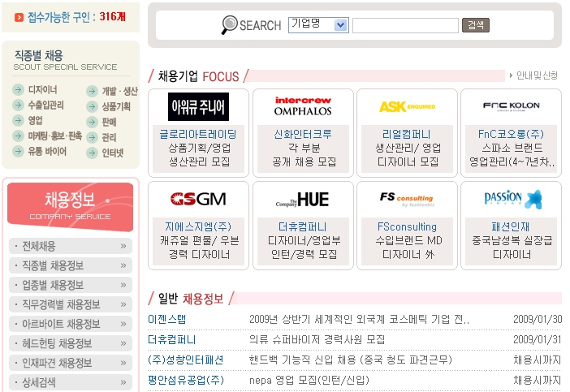Viewport: 570px width, 392px height.
Task: Open the 상품기획 job category link
Action: coord(116,106)
